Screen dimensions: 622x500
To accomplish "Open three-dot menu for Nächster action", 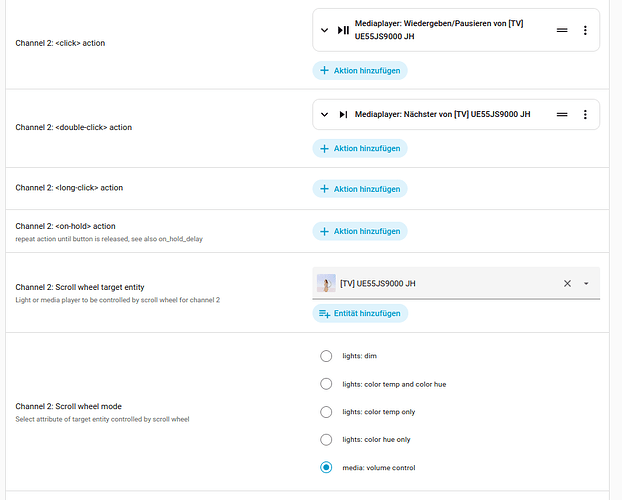I will (585, 114).
